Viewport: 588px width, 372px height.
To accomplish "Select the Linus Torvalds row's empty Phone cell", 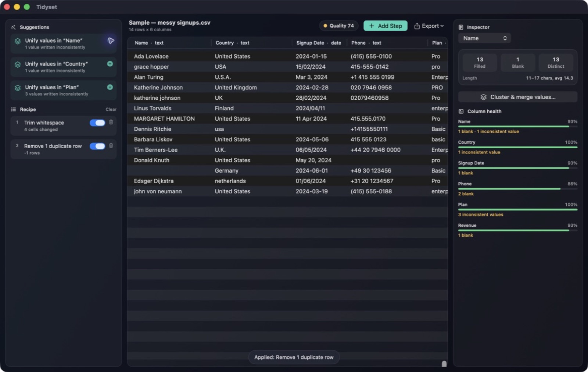I will pos(387,108).
